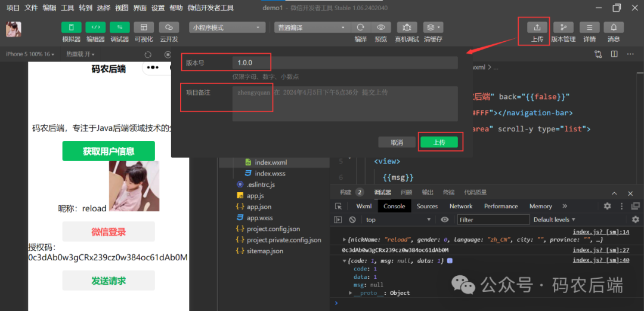Image resolution: width=644 pixels, height=311 pixels.
Task: Open the 界面 menu
Action: (140, 8)
